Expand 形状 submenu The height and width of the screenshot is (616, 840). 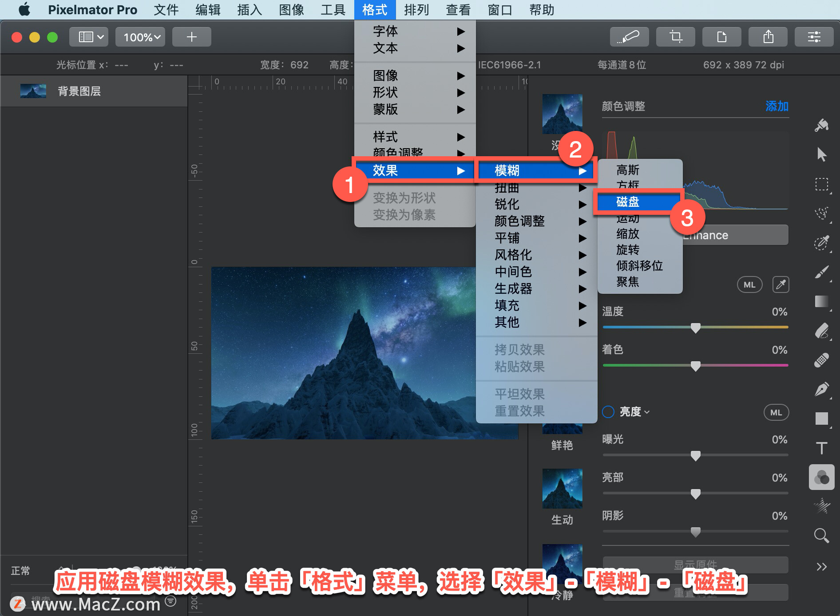pos(415,92)
